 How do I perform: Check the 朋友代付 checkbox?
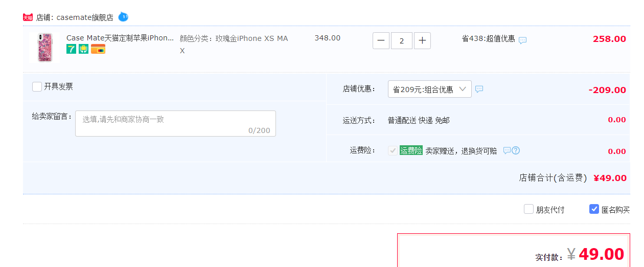528,209
